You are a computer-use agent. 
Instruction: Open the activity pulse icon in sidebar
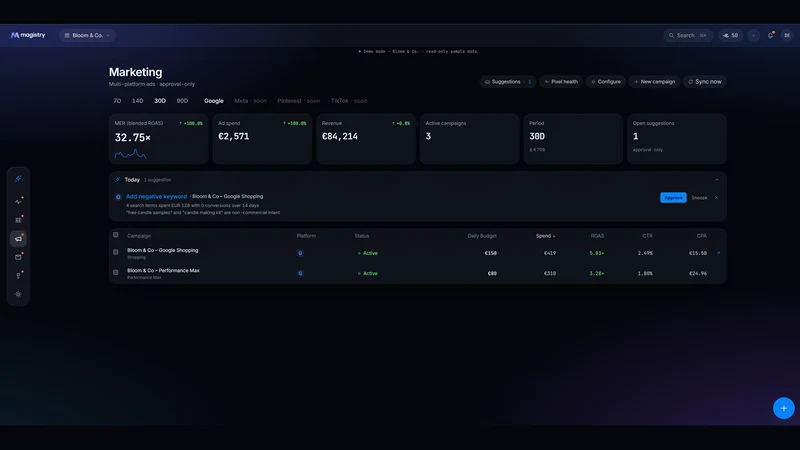(18, 202)
